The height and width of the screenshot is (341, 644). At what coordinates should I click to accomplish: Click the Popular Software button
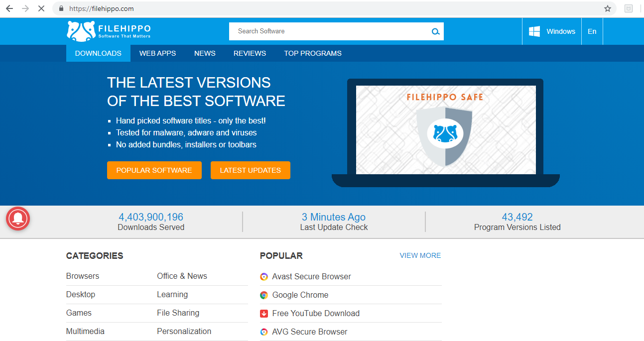pos(154,170)
